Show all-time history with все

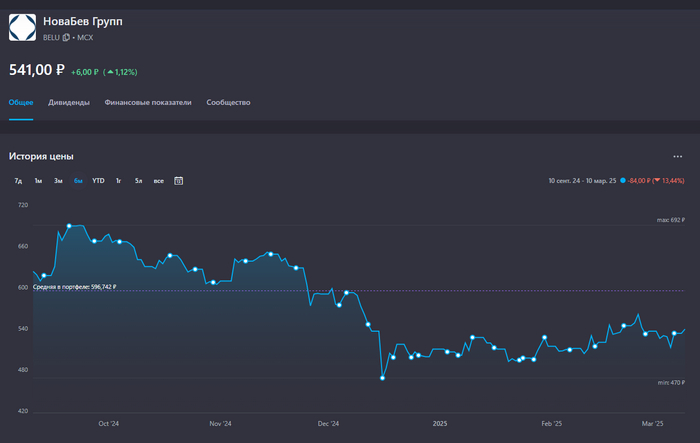tap(158, 181)
